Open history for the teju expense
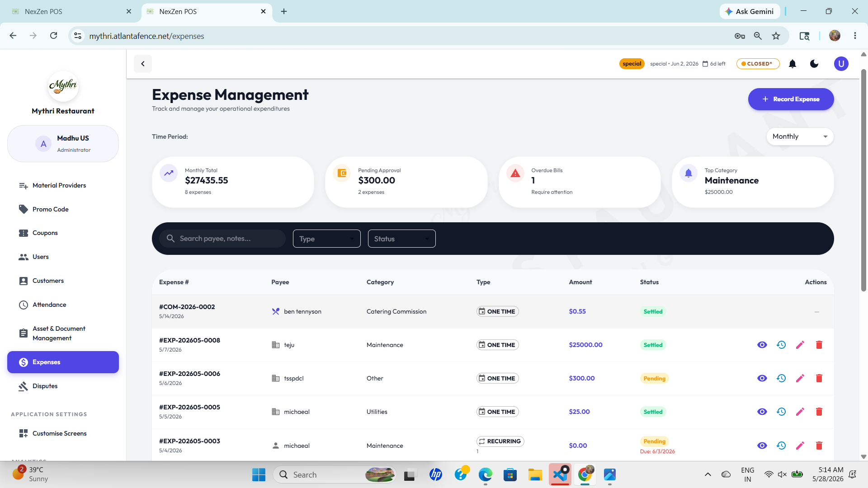 (x=781, y=345)
